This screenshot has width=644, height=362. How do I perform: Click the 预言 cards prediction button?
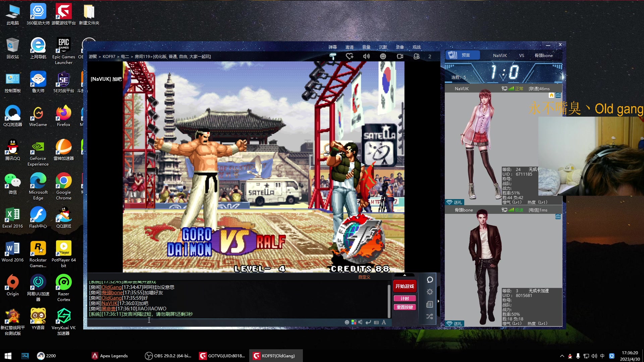click(x=463, y=55)
